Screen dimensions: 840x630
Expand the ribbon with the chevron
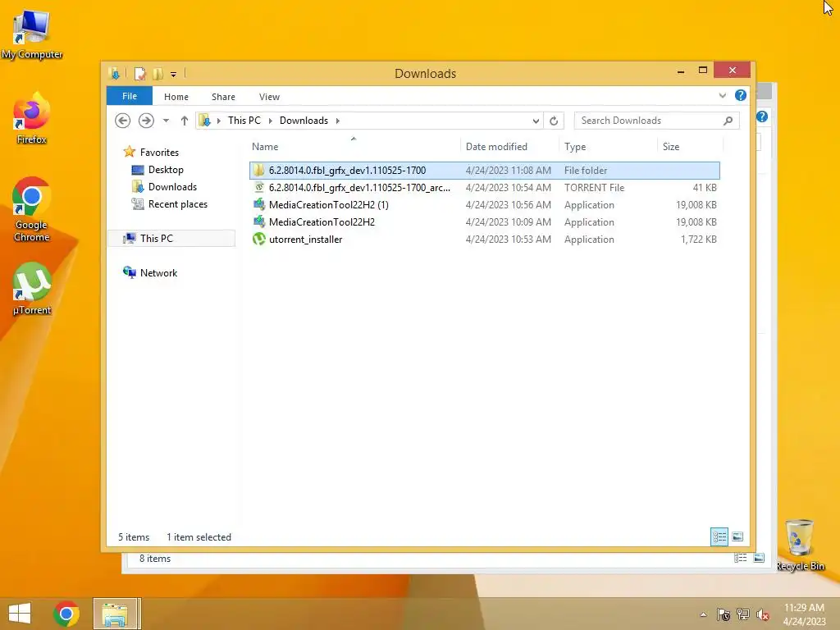point(722,95)
